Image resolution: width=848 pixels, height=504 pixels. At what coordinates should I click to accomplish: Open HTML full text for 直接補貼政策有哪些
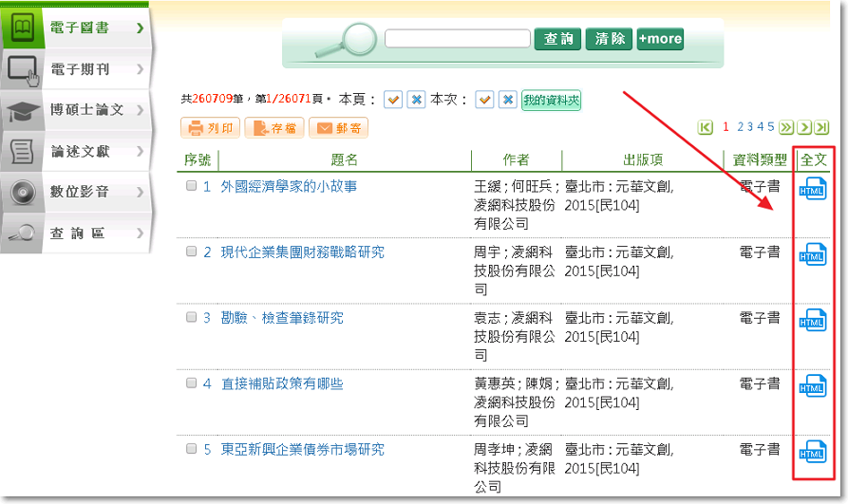(x=815, y=386)
